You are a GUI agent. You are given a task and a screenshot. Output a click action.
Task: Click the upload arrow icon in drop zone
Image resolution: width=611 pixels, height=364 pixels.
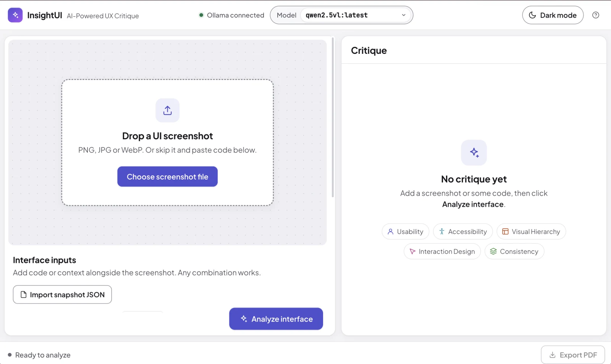[167, 110]
